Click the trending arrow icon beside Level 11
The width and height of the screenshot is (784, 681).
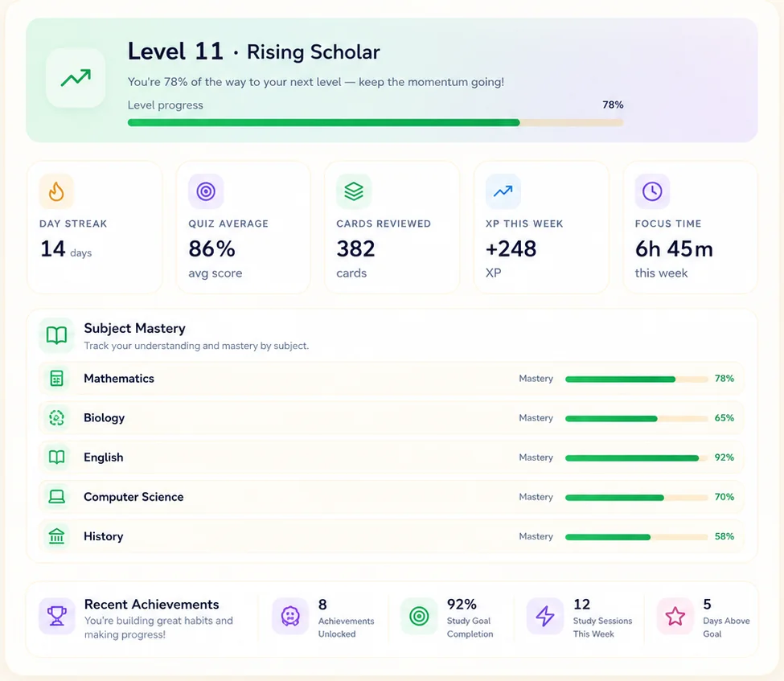pyautogui.click(x=76, y=77)
